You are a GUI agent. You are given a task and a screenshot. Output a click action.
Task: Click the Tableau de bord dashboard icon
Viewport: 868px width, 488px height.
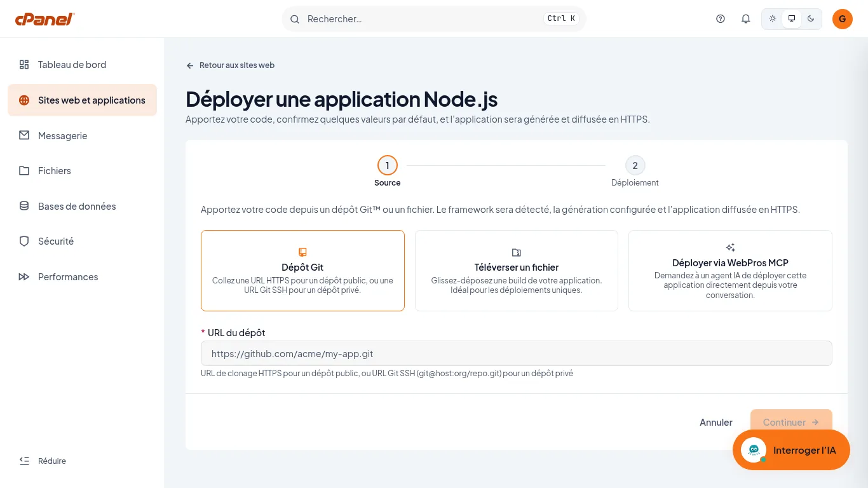tap(24, 65)
